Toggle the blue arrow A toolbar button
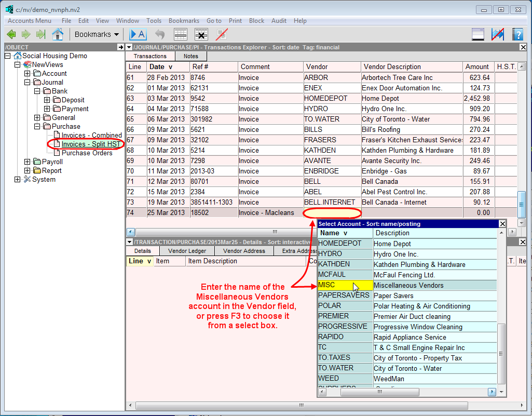Image resolution: width=532 pixels, height=416 pixels. pyautogui.click(x=138, y=34)
